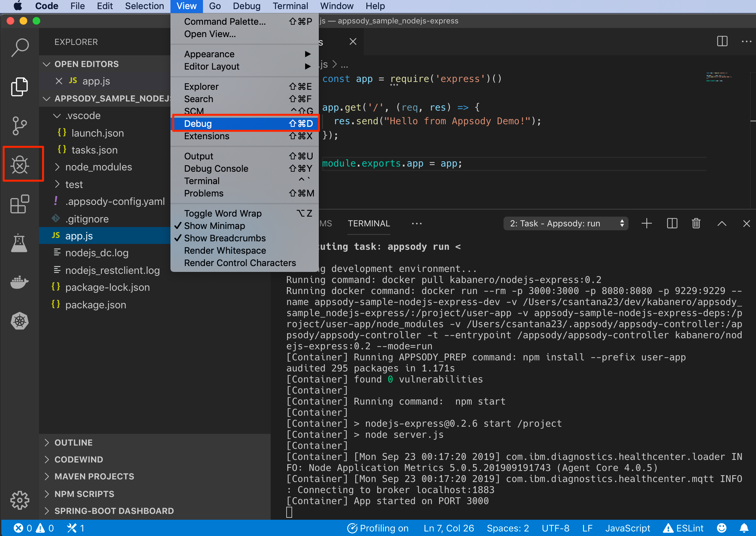This screenshot has width=756, height=536.
Task: Open the Source Control view icon
Action: click(20, 126)
